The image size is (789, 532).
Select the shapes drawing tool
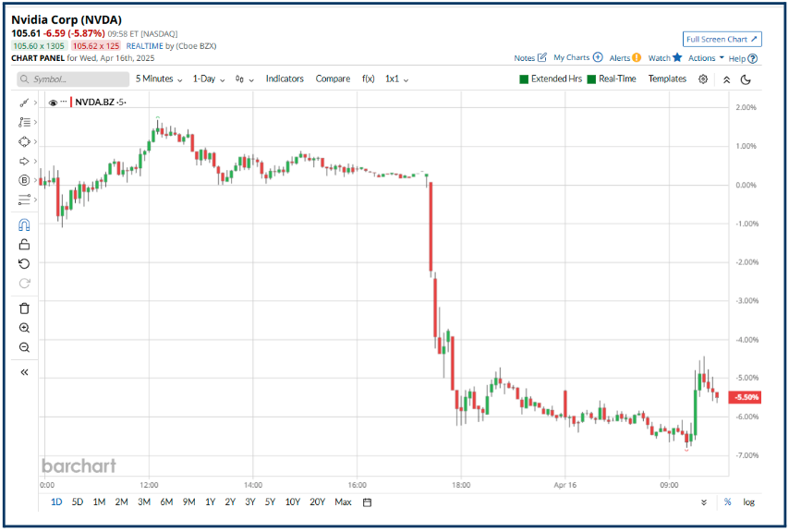click(24, 141)
